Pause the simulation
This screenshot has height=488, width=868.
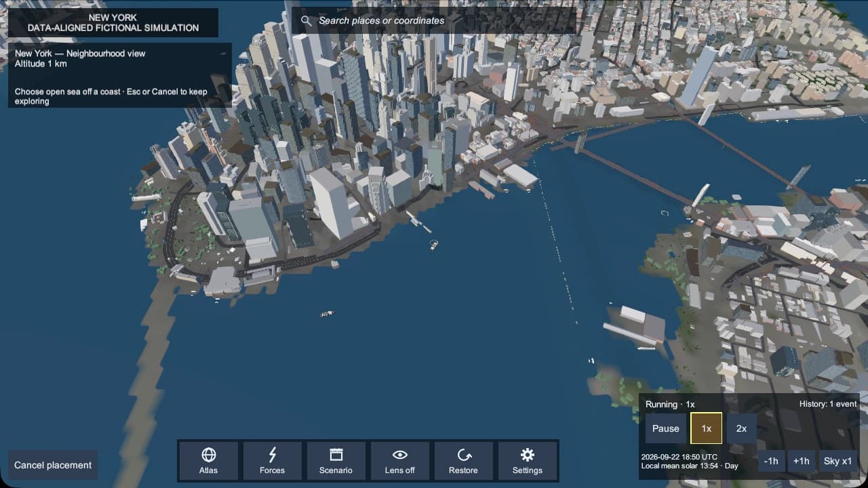click(x=666, y=428)
